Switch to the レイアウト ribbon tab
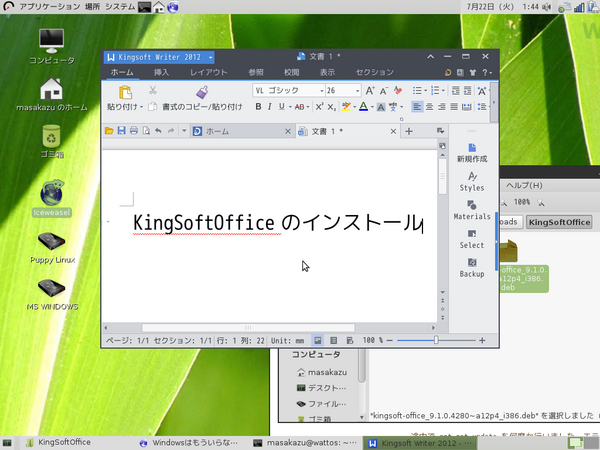This screenshot has width=600, height=450. coord(209,72)
